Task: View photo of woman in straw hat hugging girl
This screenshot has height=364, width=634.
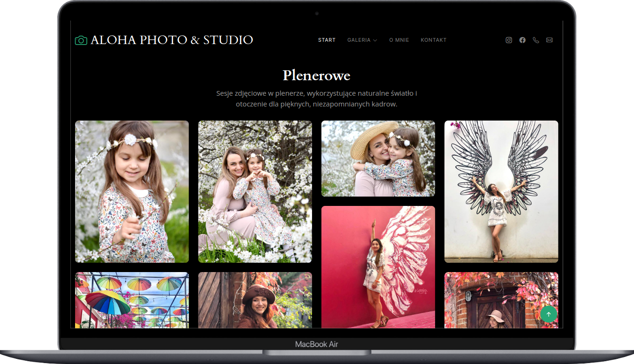Action: pyautogui.click(x=378, y=159)
